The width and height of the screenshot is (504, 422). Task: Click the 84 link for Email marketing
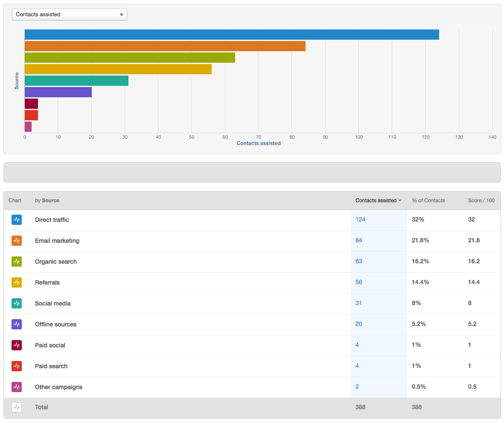click(358, 241)
